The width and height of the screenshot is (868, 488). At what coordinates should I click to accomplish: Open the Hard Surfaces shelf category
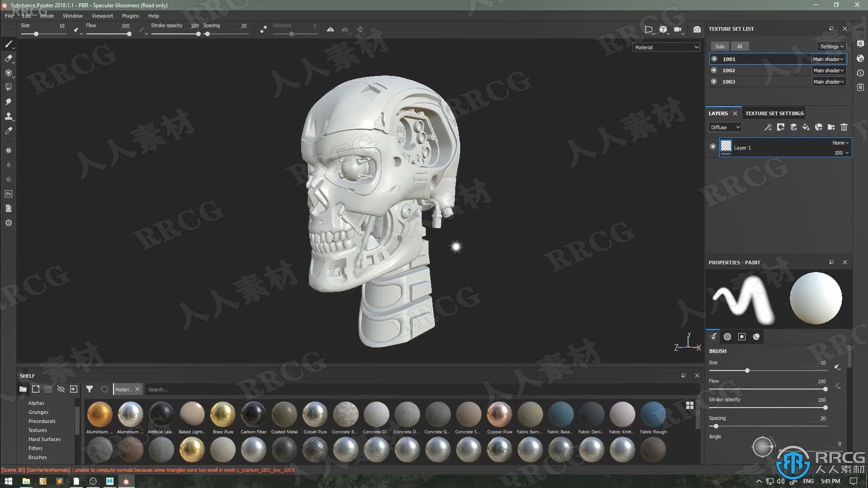(44, 439)
